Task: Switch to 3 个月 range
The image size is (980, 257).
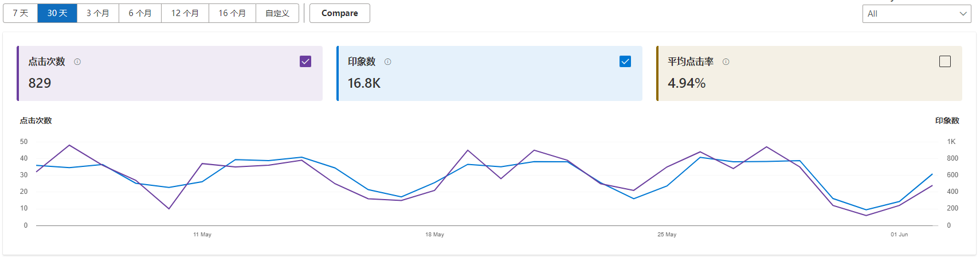Action: point(98,13)
